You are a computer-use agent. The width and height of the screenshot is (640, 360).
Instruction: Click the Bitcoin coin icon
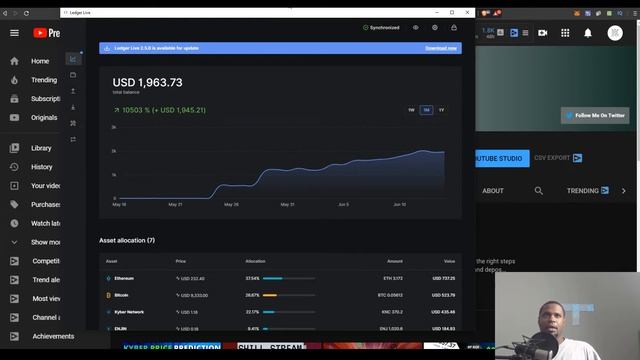click(109, 295)
